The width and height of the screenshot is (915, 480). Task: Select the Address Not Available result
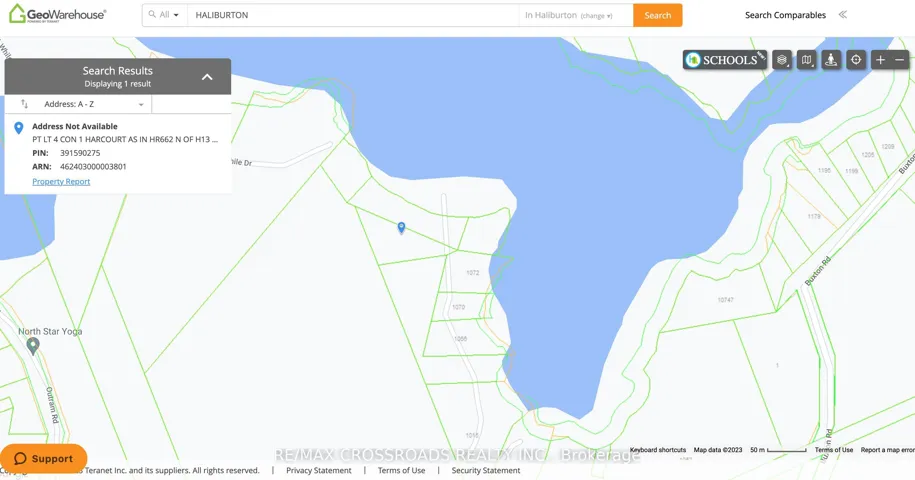point(75,126)
